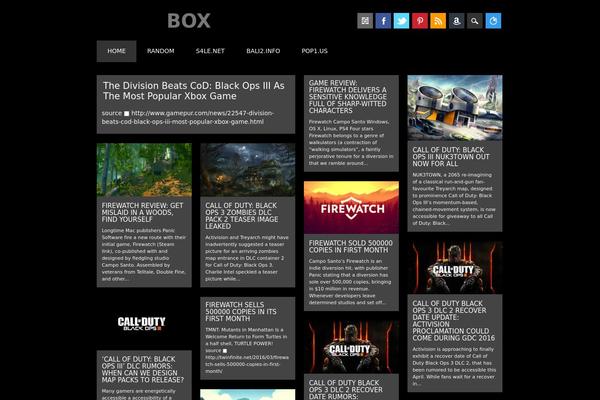Open Game Review: Firewatch Delivers headline
This screenshot has height=400, width=600.
[347, 97]
